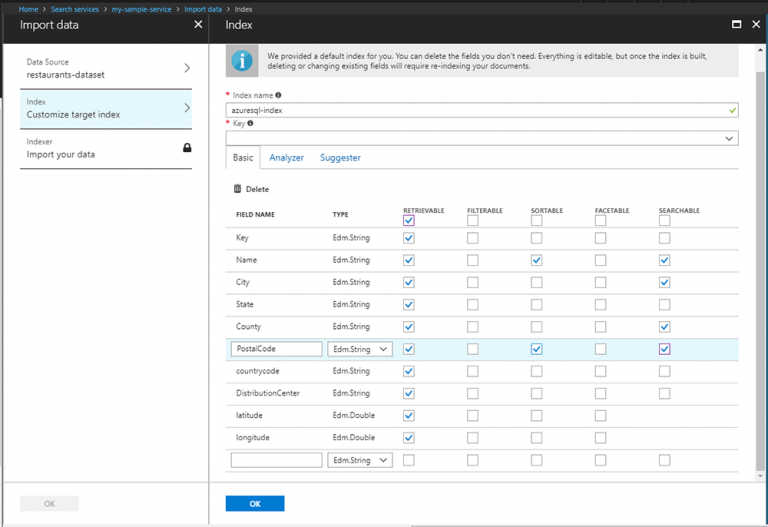Click the blue information banner icon
This screenshot has height=527, width=768.
pos(242,61)
